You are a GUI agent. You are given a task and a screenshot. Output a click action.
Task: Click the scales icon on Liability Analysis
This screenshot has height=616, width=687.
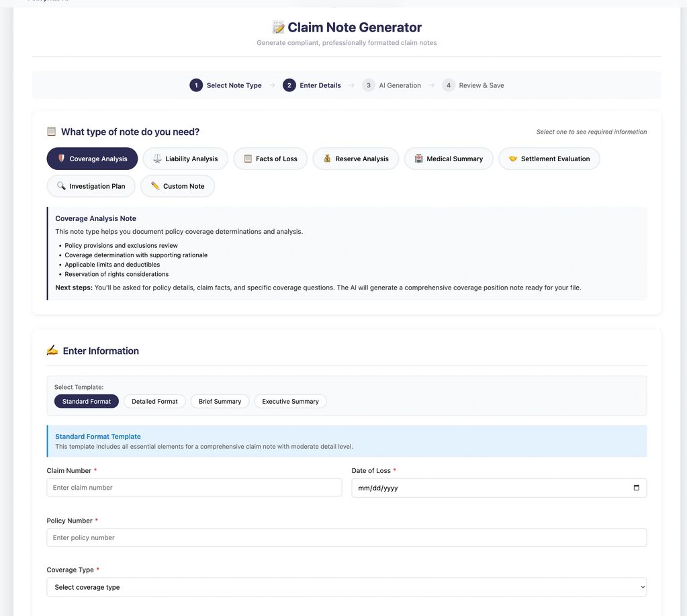157,159
